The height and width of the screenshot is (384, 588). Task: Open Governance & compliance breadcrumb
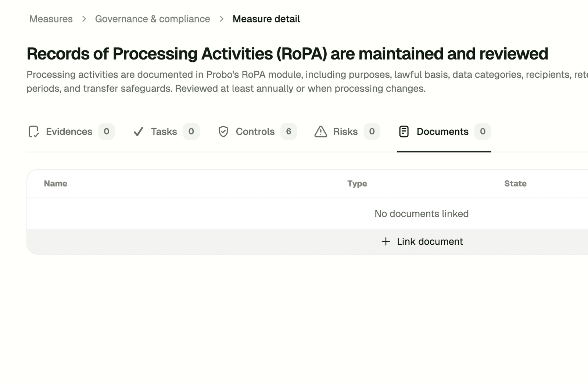click(x=153, y=19)
